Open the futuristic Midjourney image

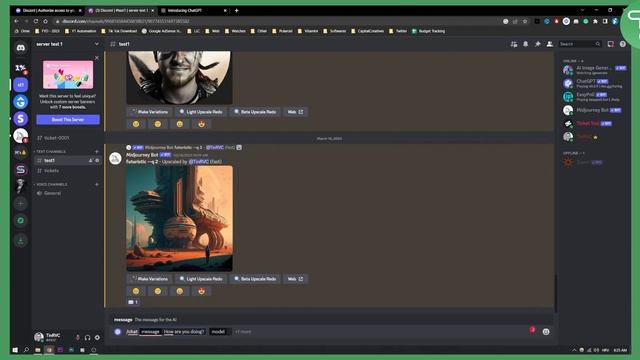click(180, 218)
